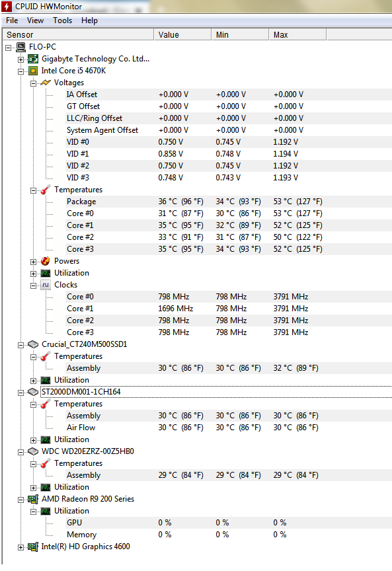Click the Crucial SSD drive icon
Screen dimensions: 392x571
click(x=33, y=344)
